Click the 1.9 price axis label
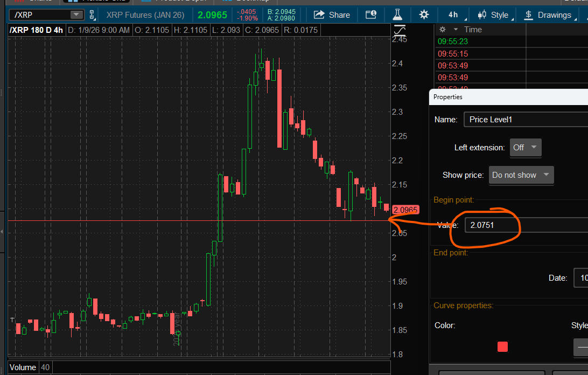Screen dimensions: 588x375 397,305
